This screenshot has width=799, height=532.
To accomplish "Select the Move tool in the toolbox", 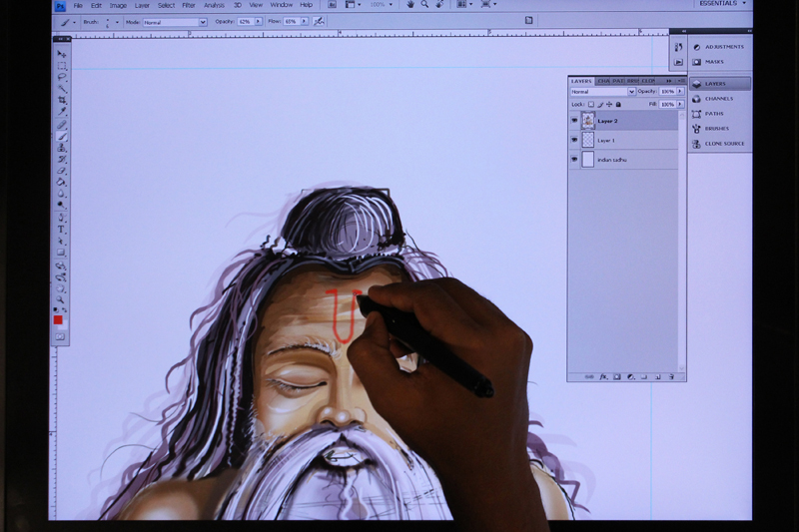I will click(61, 54).
